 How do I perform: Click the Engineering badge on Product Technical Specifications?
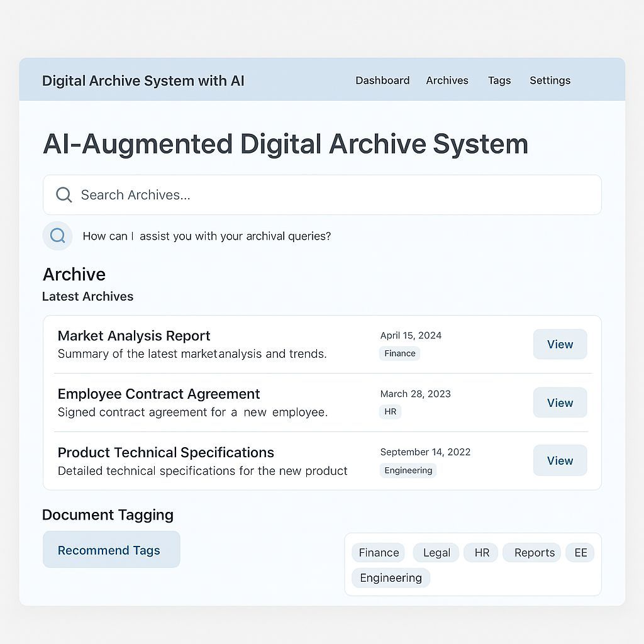pos(408,470)
